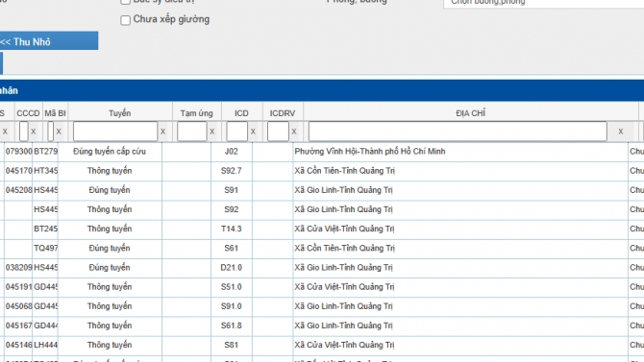Clear the CCCD filter with its x
The width and height of the screenshot is (644, 362).
[x=34, y=132]
